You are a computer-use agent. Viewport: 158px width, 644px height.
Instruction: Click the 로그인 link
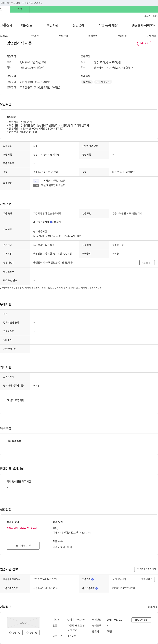(x=147, y=16)
